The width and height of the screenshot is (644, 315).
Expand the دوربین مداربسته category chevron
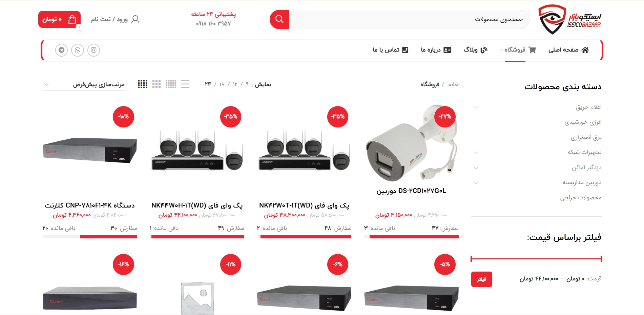[x=476, y=183]
